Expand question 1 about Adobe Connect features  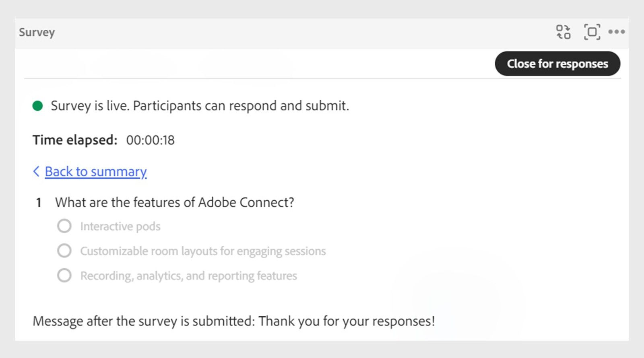pyautogui.click(x=175, y=202)
